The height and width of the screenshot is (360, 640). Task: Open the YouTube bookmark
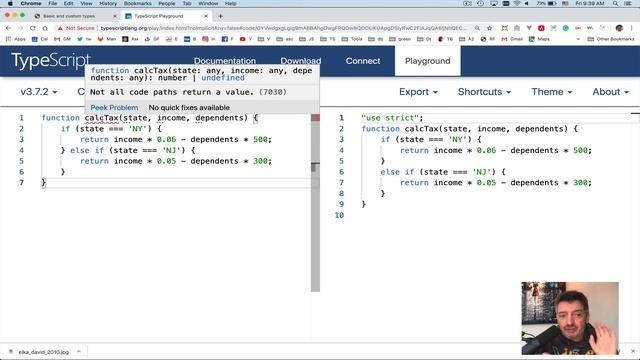tap(246, 39)
